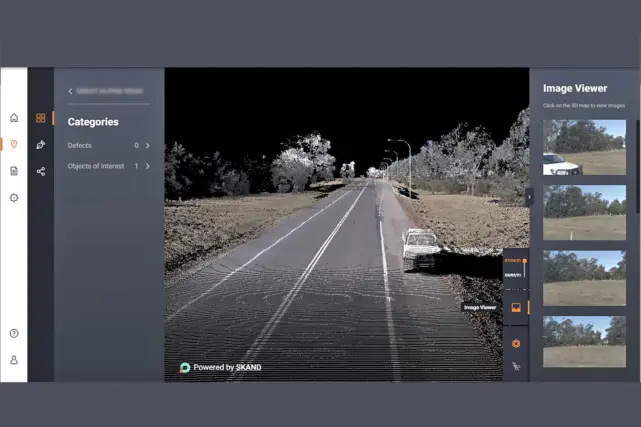Collapse the Image Viewer side panel
Image resolution: width=641 pixels, height=427 pixels.
pos(530,197)
